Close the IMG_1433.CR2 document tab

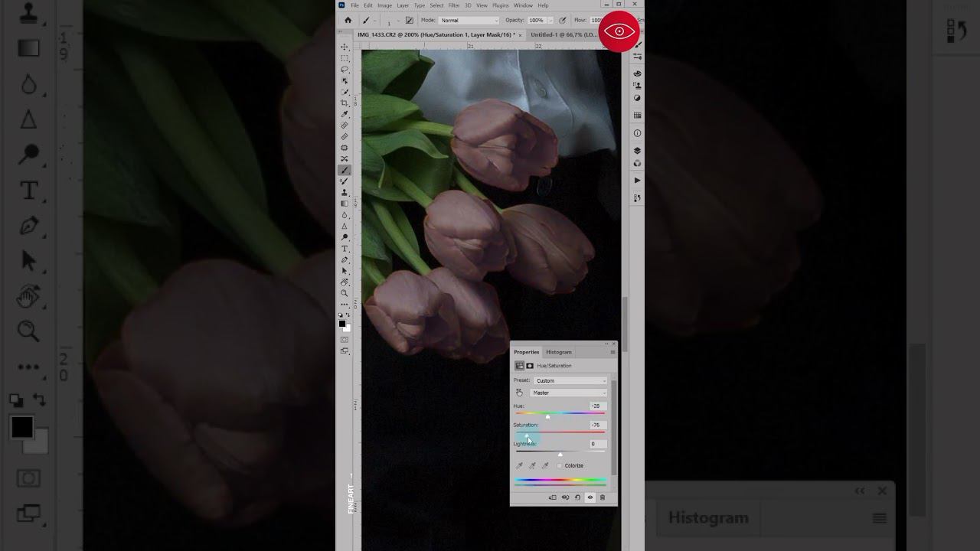tap(521, 34)
